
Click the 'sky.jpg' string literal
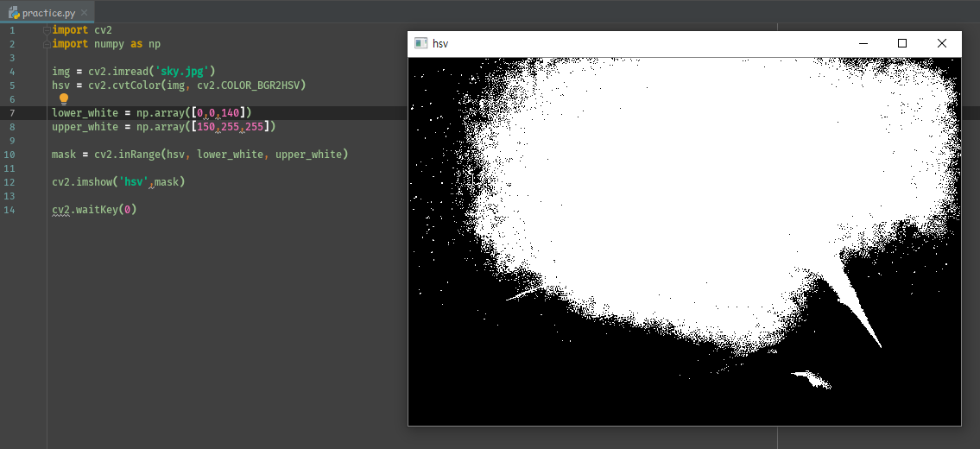(x=182, y=72)
